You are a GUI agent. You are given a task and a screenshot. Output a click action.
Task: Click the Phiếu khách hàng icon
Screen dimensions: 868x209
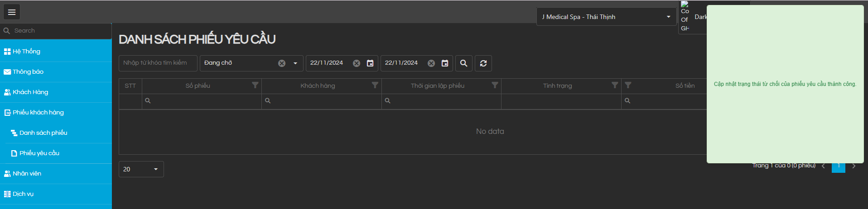coord(8,113)
